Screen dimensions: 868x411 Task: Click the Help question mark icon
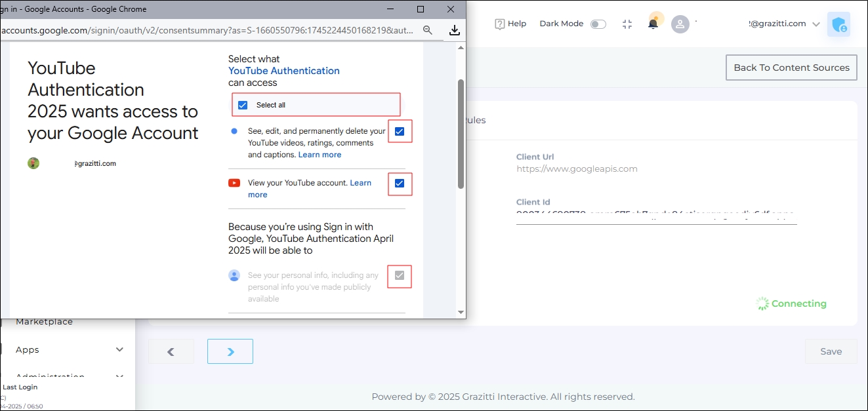coord(500,24)
